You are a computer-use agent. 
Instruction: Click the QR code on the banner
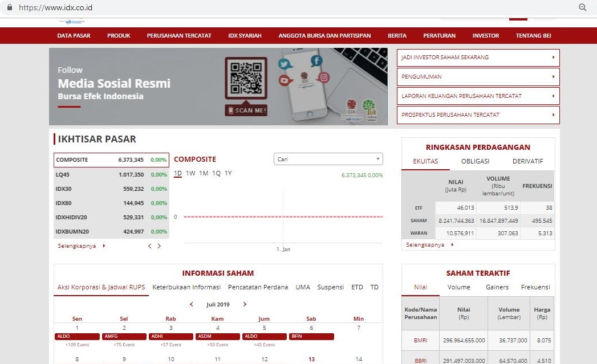pos(246,78)
